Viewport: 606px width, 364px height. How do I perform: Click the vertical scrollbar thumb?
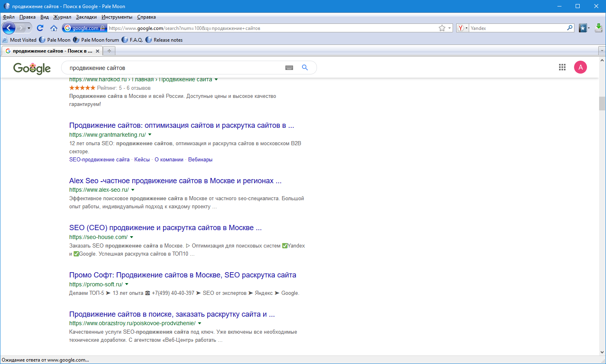[602, 103]
